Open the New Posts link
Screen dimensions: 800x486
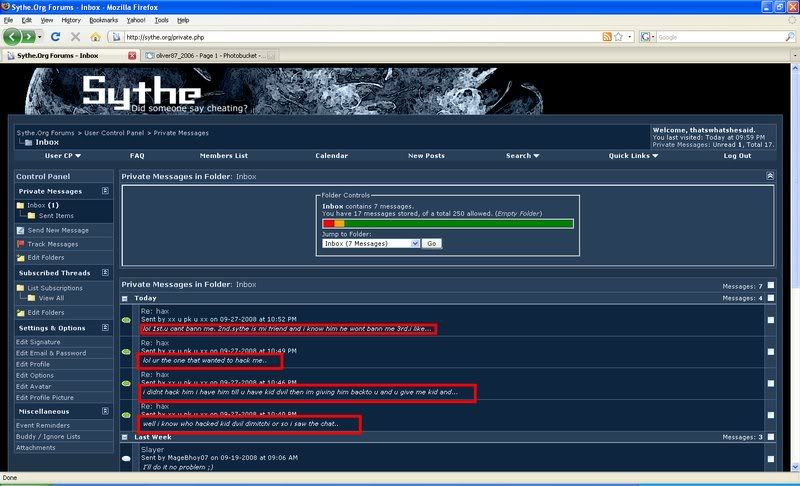click(426, 156)
